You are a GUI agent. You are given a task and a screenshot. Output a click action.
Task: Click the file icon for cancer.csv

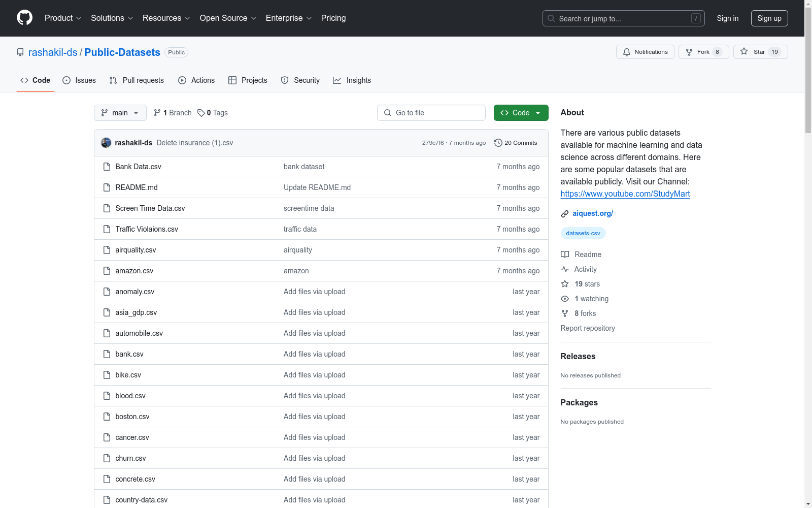pyautogui.click(x=107, y=437)
